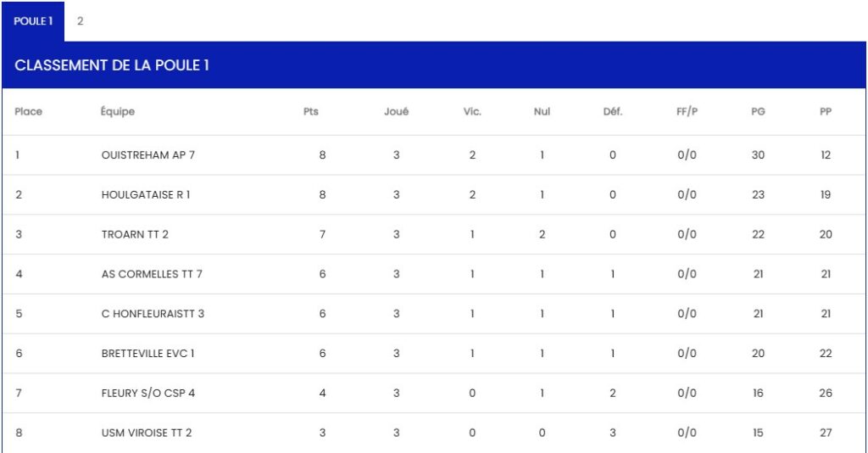Screen dimensions: 868x453
Task: Click the Déf. column header
Action: (612, 112)
